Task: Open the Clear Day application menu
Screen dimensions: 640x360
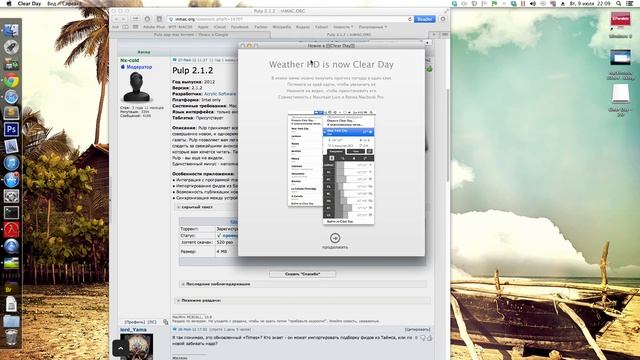Action: [x=29, y=3]
